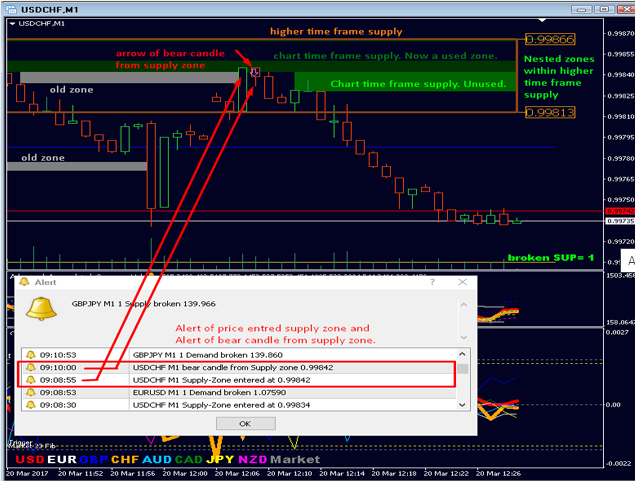
Task: Click the red USD currency label
Action: coord(19,460)
